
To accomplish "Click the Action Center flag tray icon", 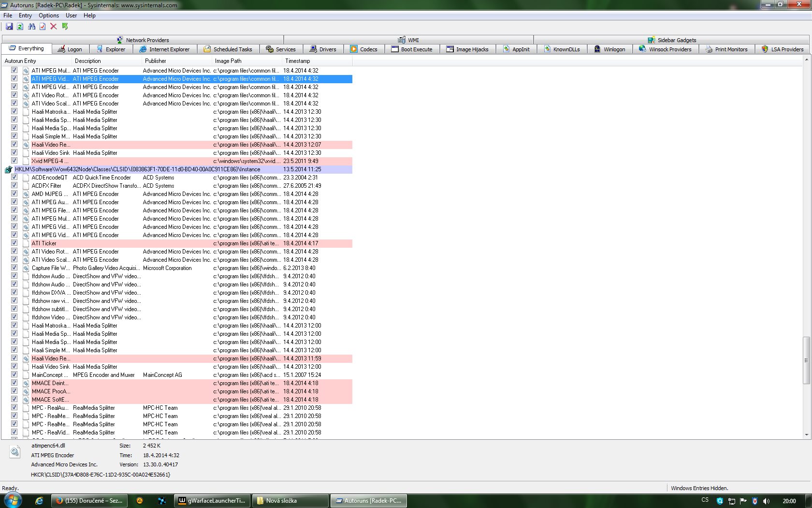I will pyautogui.click(x=743, y=501).
